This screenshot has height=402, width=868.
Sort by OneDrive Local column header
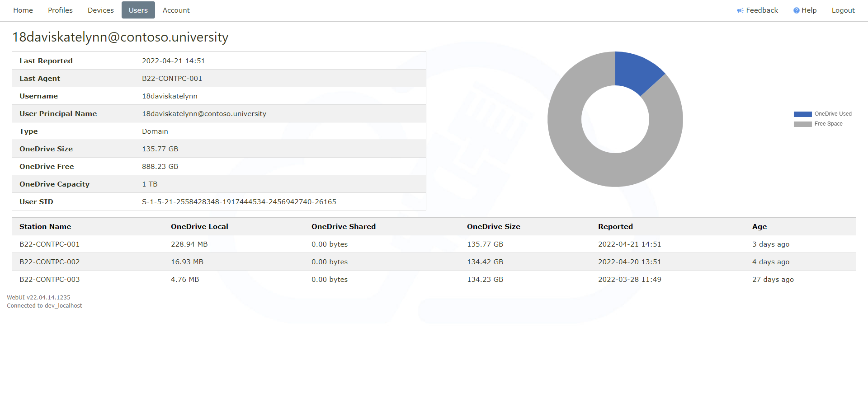point(199,227)
